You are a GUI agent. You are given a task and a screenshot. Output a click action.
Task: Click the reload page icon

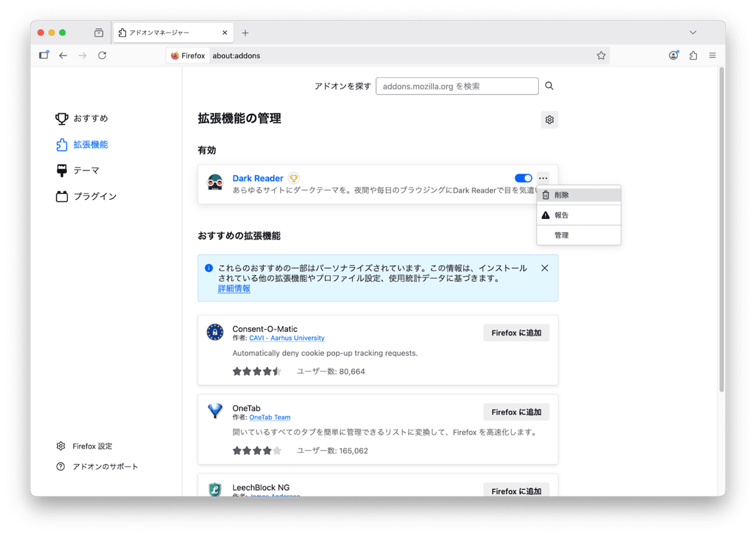(x=102, y=55)
